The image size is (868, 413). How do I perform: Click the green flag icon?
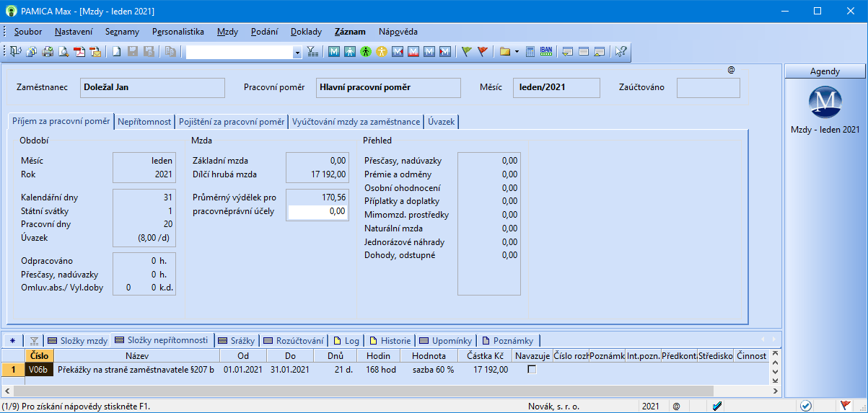point(467,52)
